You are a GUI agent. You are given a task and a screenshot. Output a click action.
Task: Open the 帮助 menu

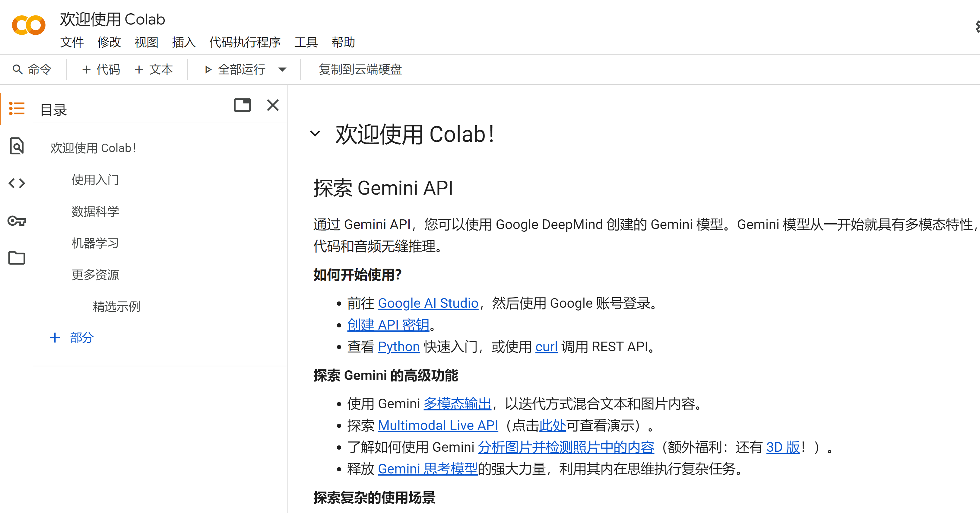344,42
